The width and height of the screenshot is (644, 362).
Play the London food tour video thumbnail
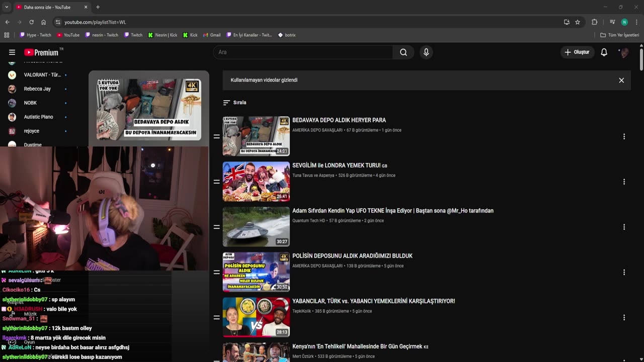click(256, 182)
